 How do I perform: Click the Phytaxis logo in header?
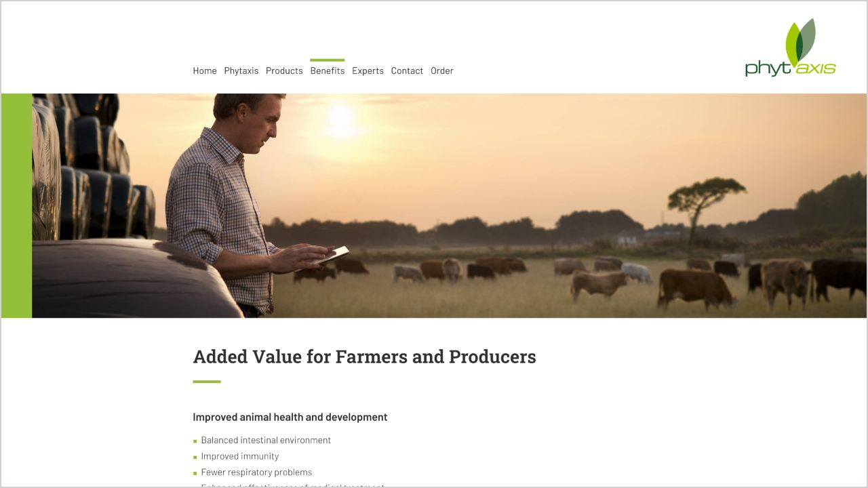click(791, 47)
